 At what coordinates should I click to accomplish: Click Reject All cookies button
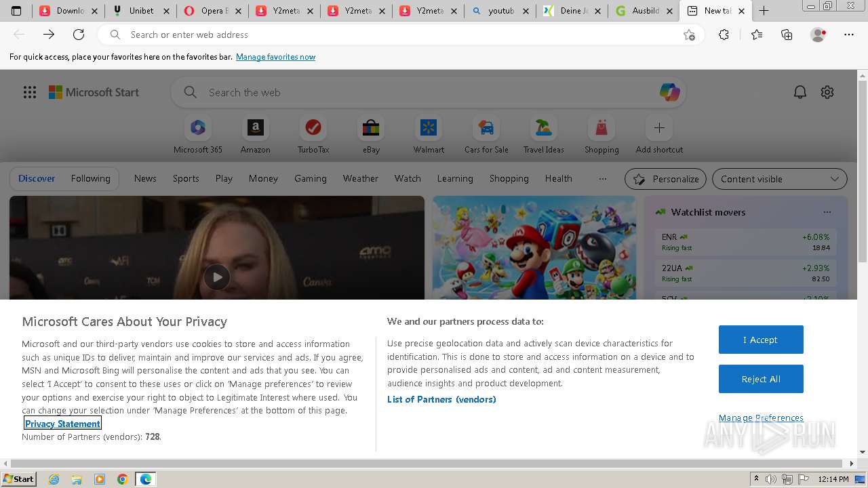761,379
